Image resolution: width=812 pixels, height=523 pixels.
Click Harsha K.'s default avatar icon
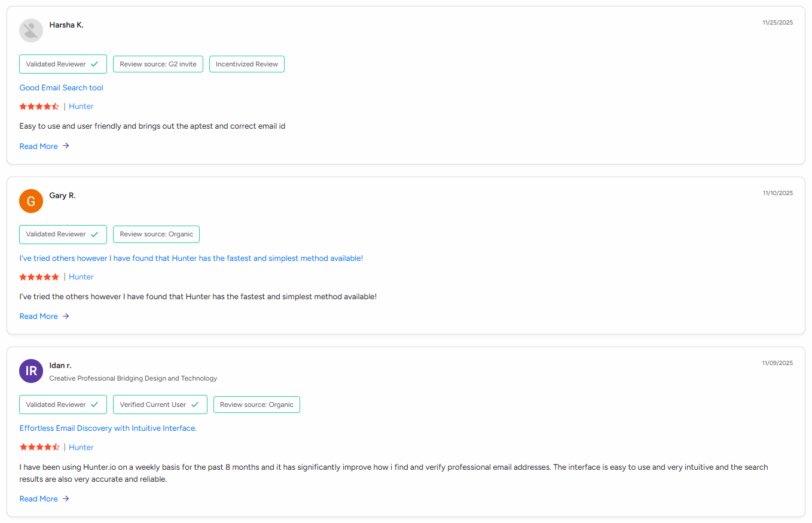pyautogui.click(x=31, y=31)
